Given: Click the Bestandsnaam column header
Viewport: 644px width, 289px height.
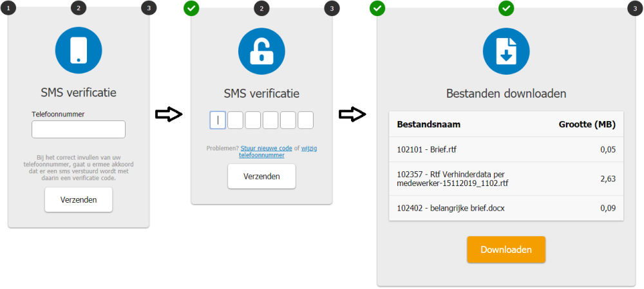Looking at the screenshot, I should pos(428,124).
